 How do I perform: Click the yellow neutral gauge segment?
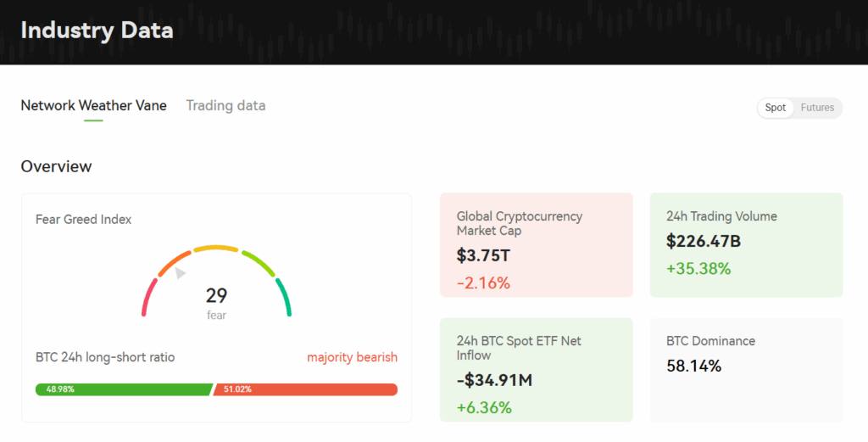pyautogui.click(x=216, y=249)
